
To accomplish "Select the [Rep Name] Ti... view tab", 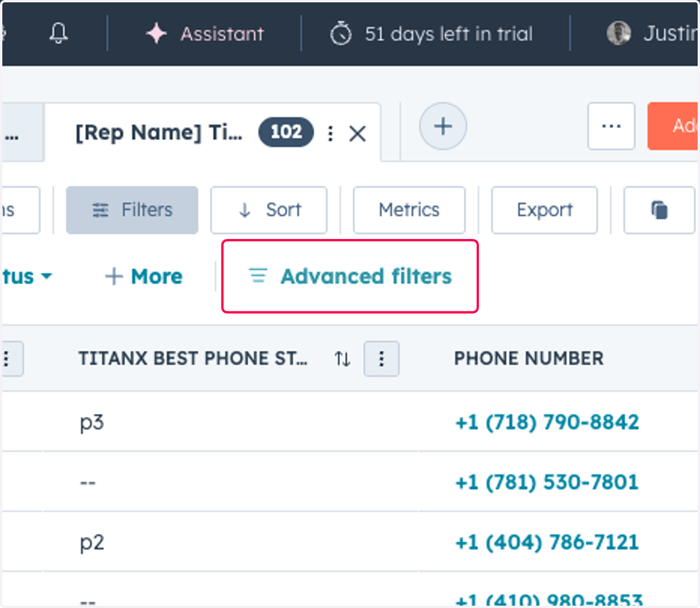I will [159, 132].
